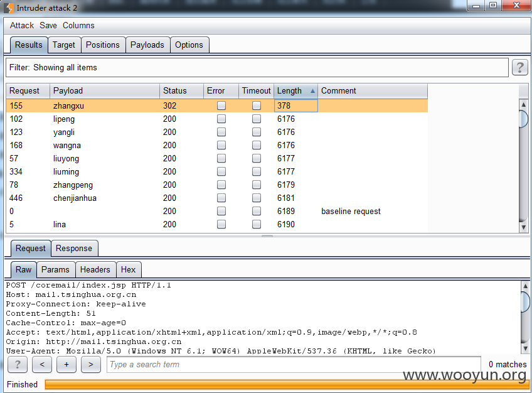
Task: Toggle Error checkbox for zhangpeng row
Action: click(221, 185)
